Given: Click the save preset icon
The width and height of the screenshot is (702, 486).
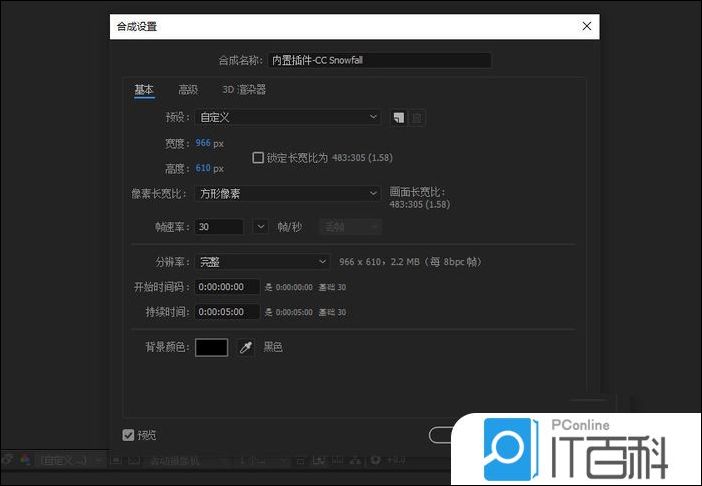Looking at the screenshot, I should [x=398, y=118].
